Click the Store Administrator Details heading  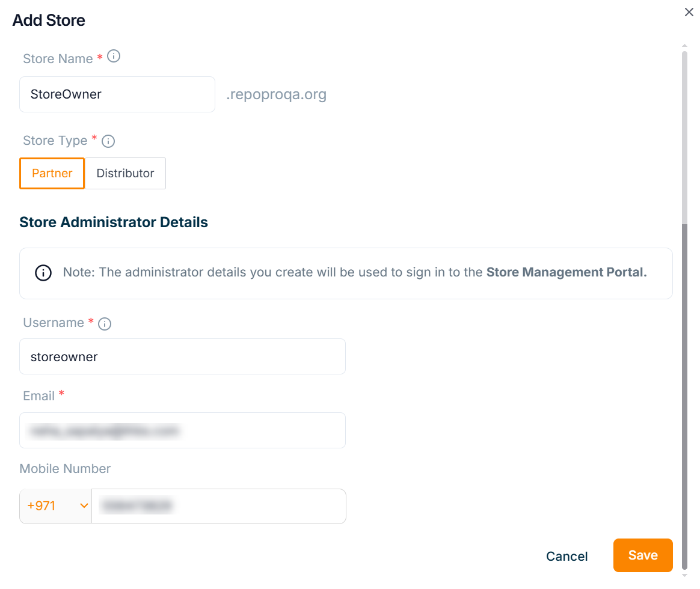114,222
